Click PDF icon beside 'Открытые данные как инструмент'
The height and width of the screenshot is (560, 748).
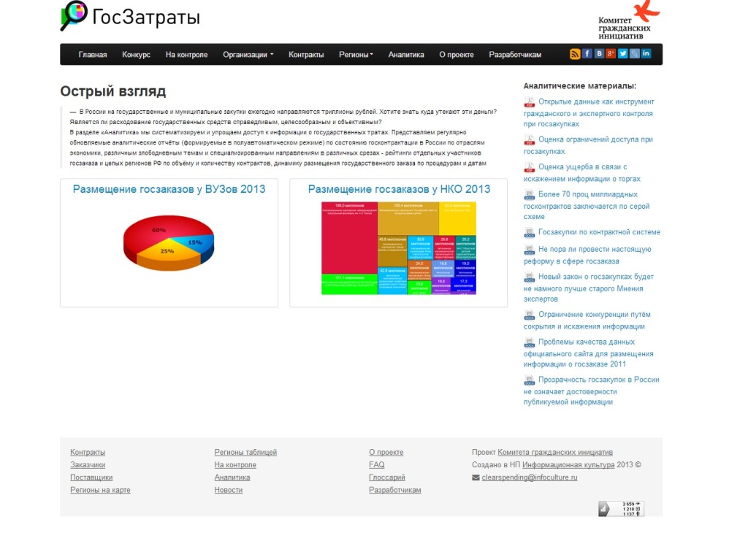530,103
